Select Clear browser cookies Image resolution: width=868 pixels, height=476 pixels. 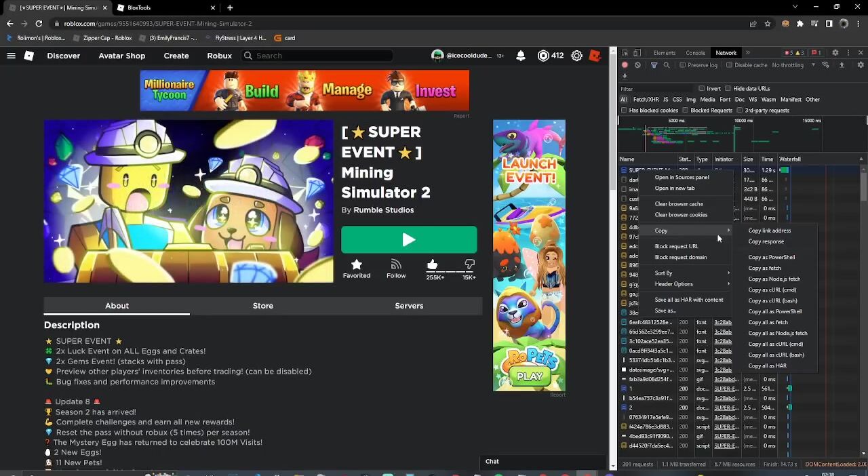pos(681,214)
